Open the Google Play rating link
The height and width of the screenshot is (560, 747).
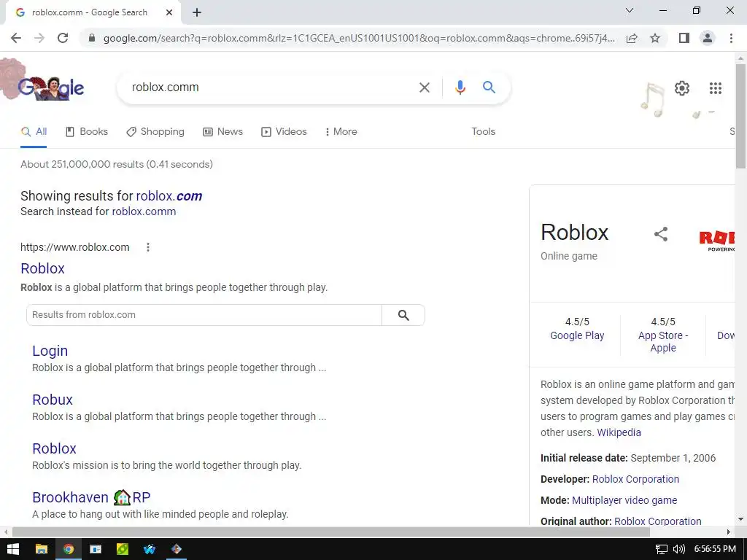coord(577,335)
